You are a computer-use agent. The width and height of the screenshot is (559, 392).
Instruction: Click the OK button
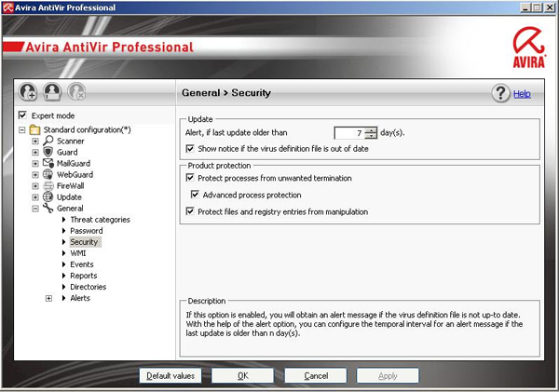click(x=243, y=375)
